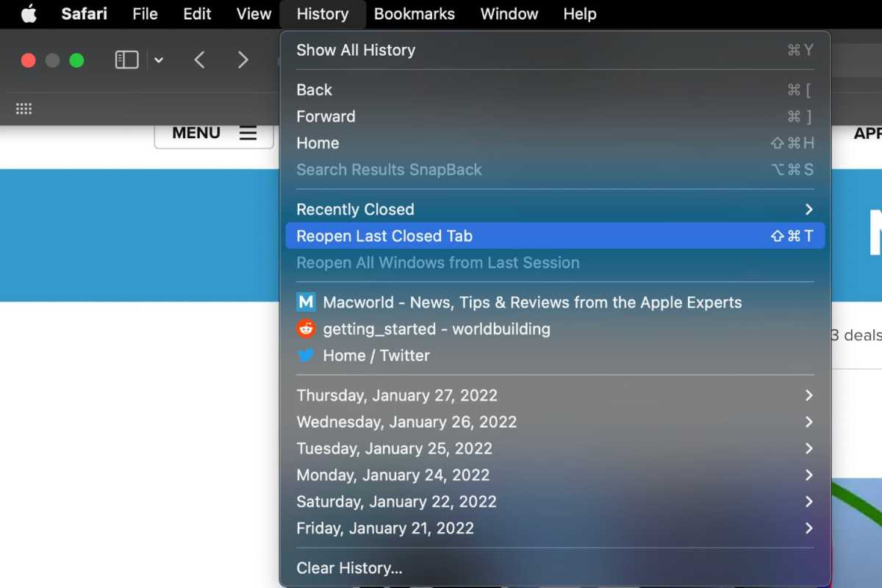Open the webpage MENU hamburger button
The image size is (882, 588).
214,133
